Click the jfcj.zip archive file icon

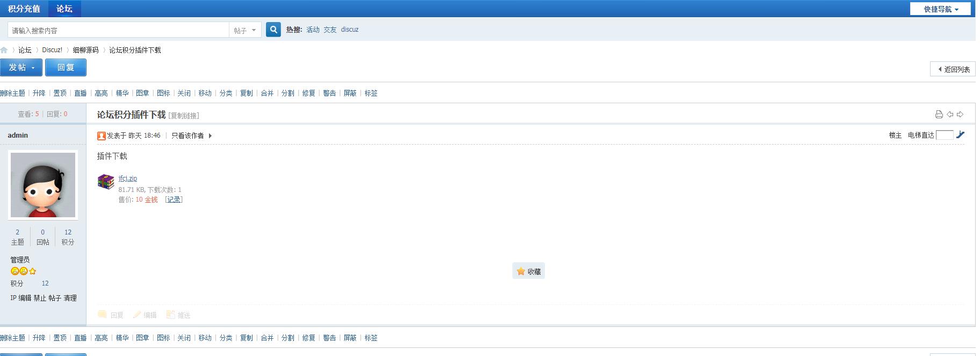(x=106, y=182)
